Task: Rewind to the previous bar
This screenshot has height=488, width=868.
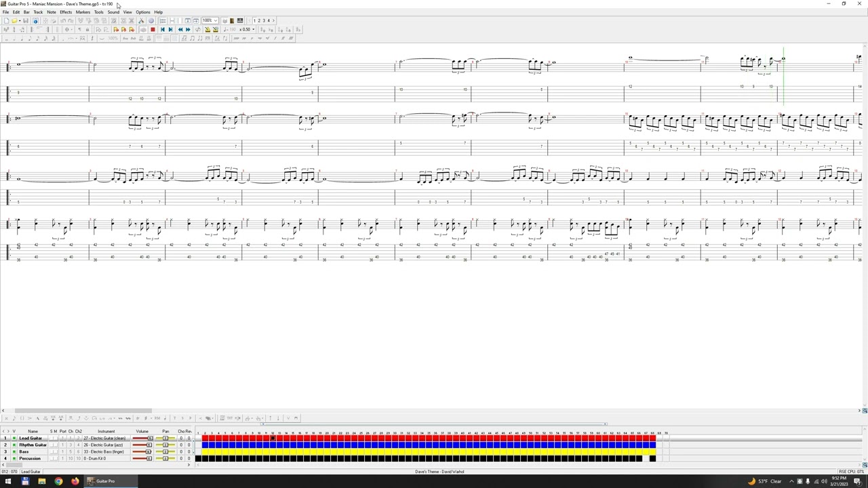Action: point(180,29)
